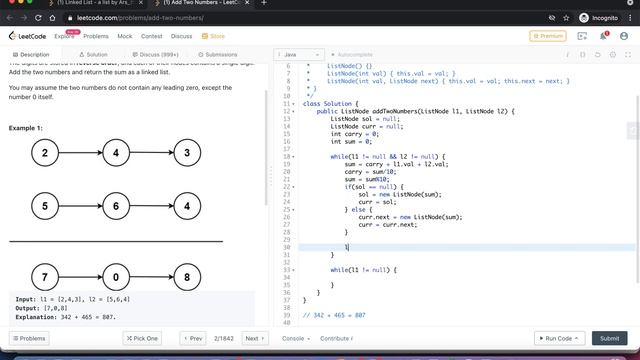The image size is (640, 360).
Task: Go to the Prev problem
Action: click(x=193, y=338)
